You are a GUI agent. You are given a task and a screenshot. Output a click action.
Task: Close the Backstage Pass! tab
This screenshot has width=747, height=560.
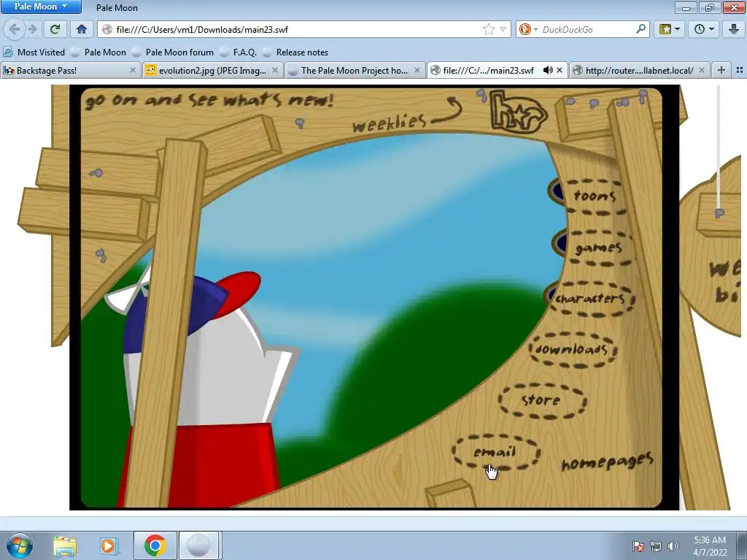133,71
